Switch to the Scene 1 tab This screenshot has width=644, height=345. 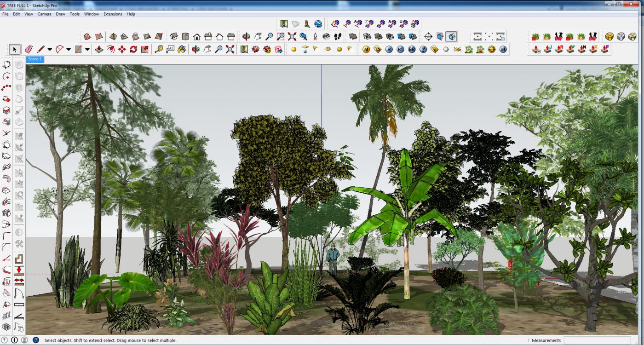(x=35, y=59)
